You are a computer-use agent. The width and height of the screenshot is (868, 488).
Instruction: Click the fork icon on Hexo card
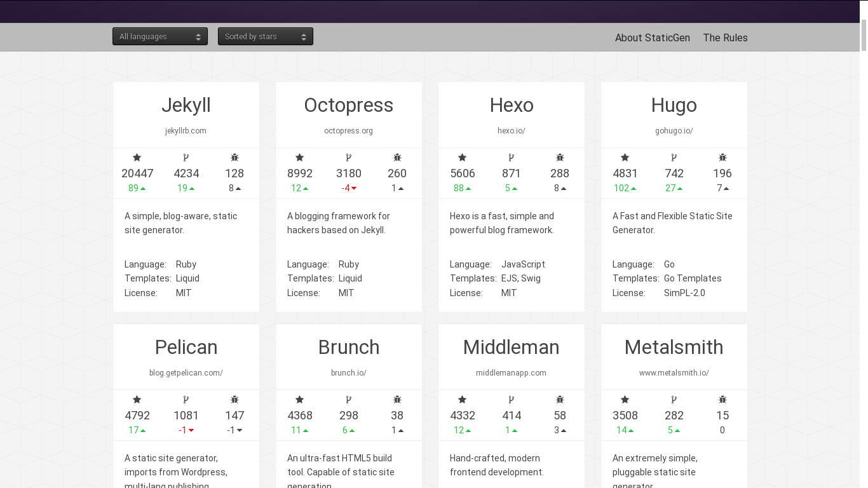(512, 158)
